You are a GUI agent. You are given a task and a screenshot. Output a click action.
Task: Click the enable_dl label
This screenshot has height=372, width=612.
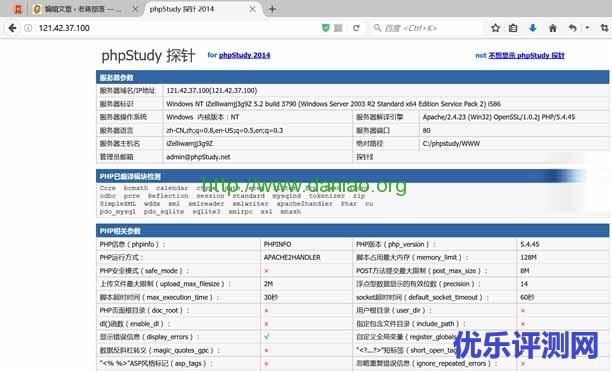[x=135, y=324]
